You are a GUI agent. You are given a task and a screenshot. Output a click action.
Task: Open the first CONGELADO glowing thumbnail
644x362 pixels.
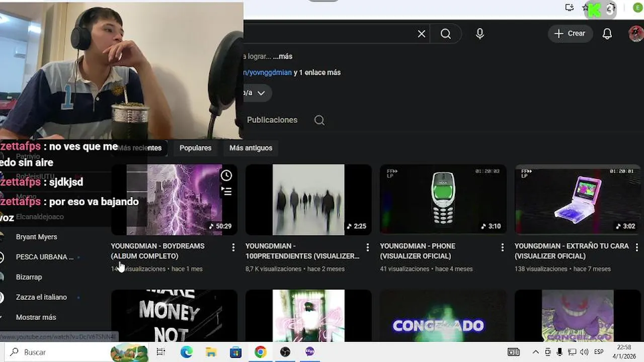point(443,316)
